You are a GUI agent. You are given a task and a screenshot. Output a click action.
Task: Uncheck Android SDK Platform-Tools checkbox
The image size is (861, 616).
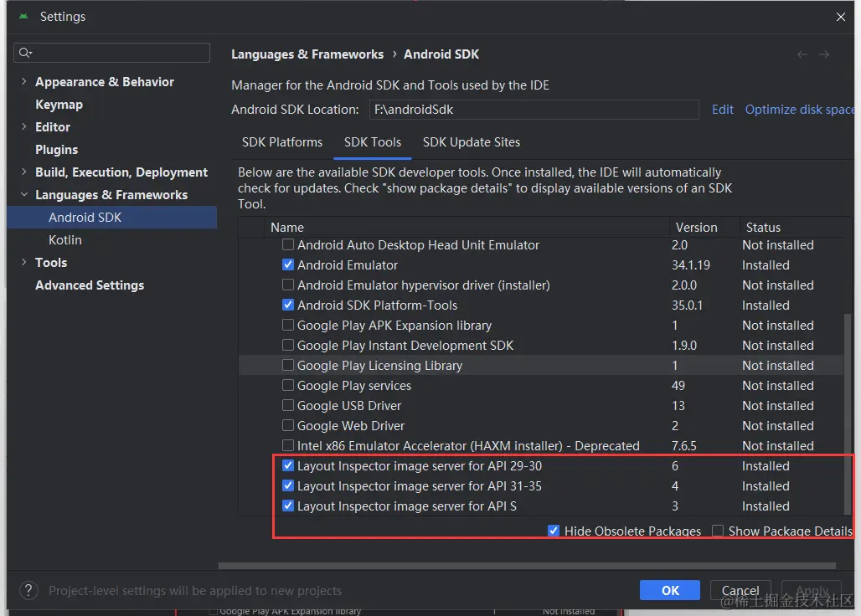coord(288,305)
